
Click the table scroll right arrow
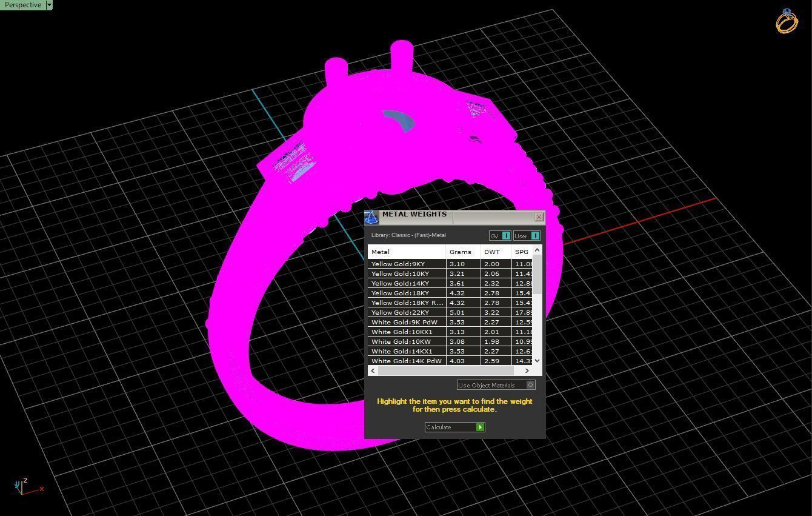point(527,370)
